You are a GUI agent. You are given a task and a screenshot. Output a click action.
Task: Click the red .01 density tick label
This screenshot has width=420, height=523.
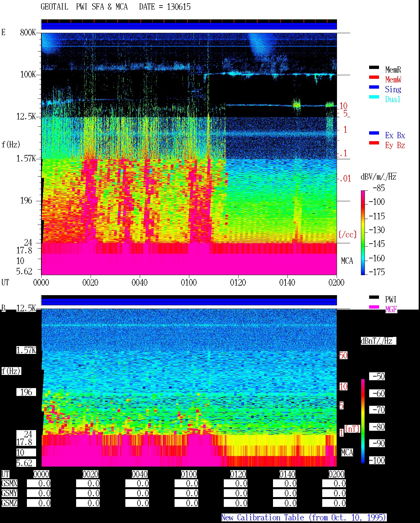[x=345, y=179]
